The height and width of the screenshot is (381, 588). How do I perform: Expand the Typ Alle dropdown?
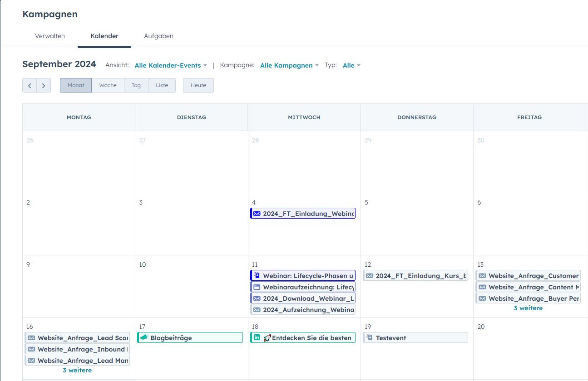(x=351, y=65)
